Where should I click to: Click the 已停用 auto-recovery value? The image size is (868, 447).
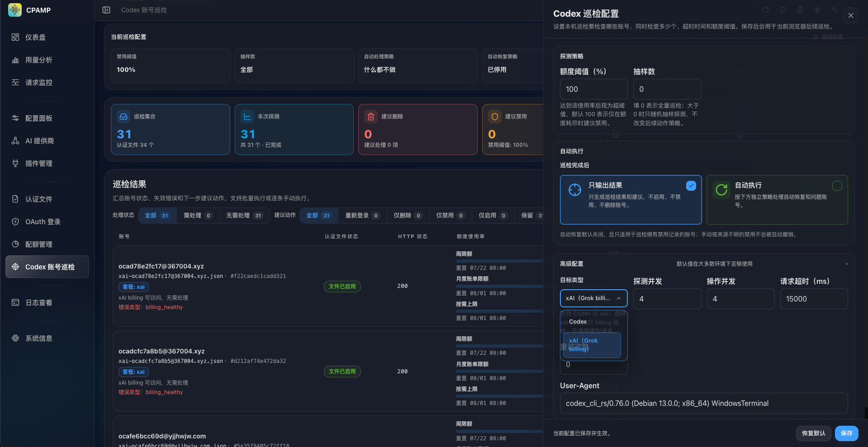[497, 70]
